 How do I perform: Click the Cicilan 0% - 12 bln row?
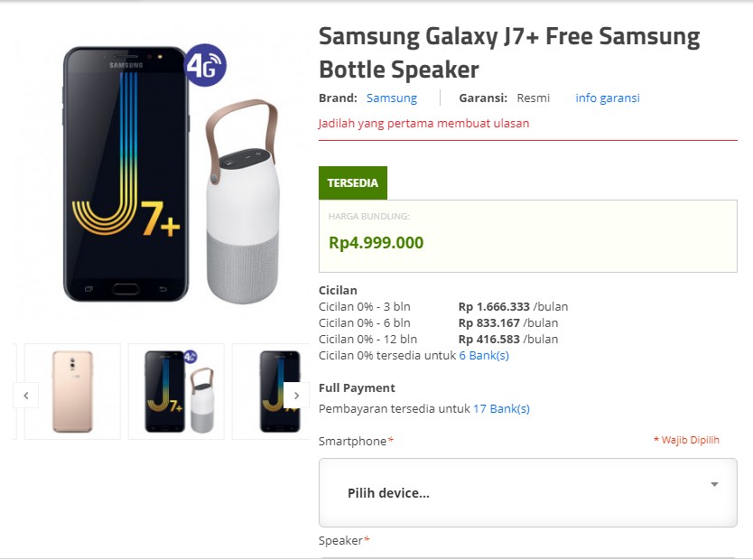tap(439, 339)
